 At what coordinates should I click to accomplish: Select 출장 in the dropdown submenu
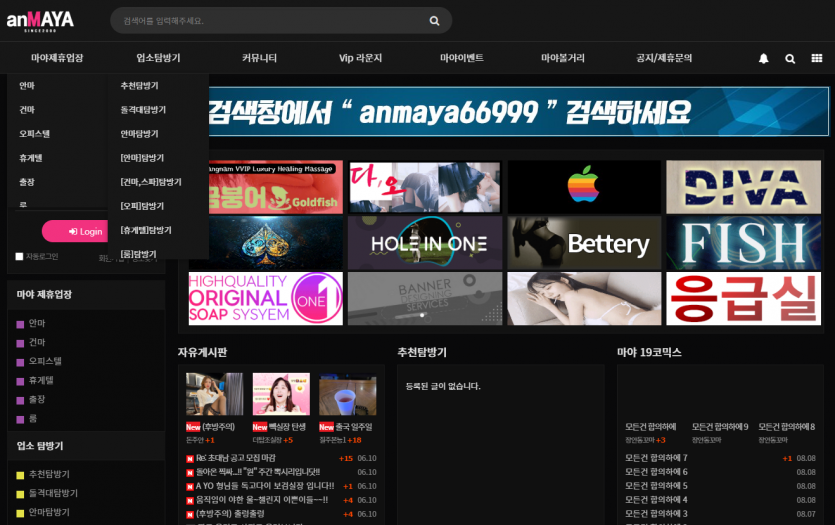(27, 182)
